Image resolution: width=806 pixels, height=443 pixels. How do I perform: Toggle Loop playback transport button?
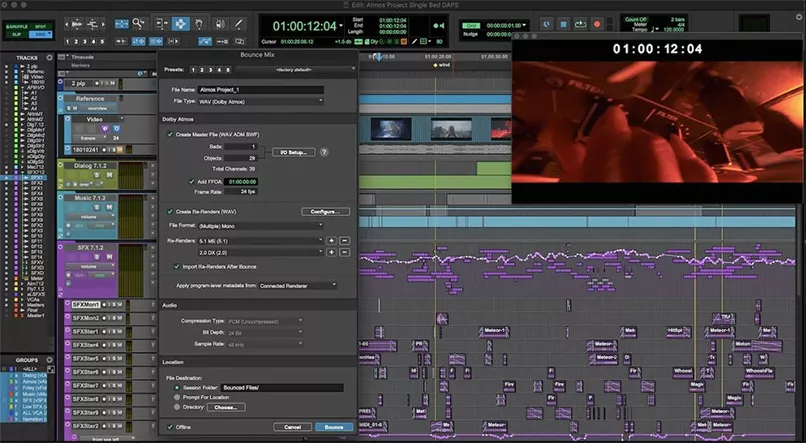click(580, 24)
